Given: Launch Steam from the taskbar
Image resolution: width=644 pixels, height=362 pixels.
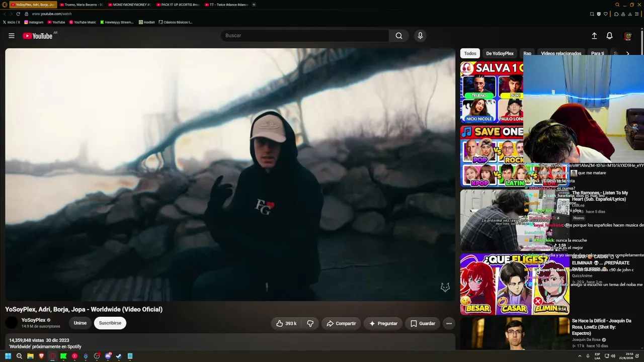Looking at the screenshot, I should click(119, 356).
